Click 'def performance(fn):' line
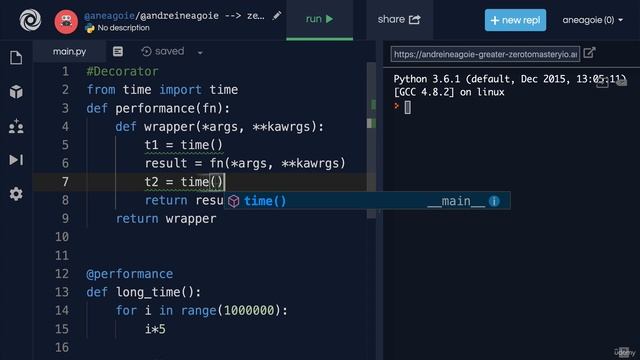 point(158,108)
